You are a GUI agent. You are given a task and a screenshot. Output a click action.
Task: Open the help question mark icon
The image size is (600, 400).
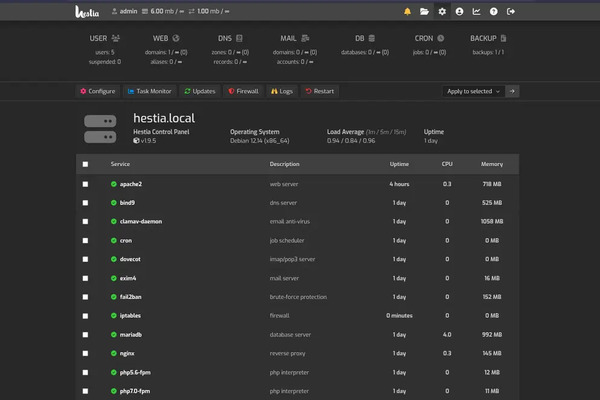click(x=494, y=11)
